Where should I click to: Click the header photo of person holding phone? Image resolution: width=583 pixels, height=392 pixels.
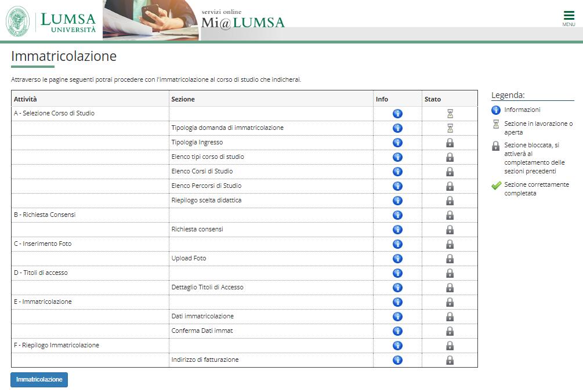pyautogui.click(x=151, y=20)
